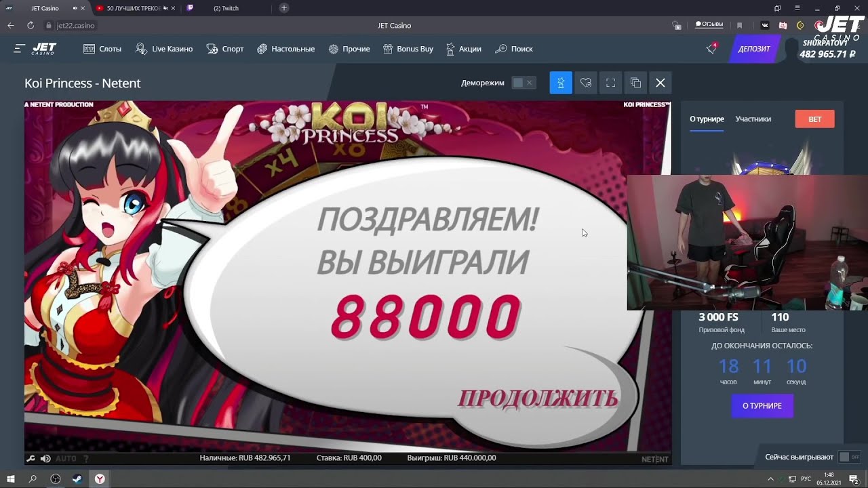The height and width of the screenshot is (488, 868).
Task: Open Windows notification center
Action: [854, 479]
